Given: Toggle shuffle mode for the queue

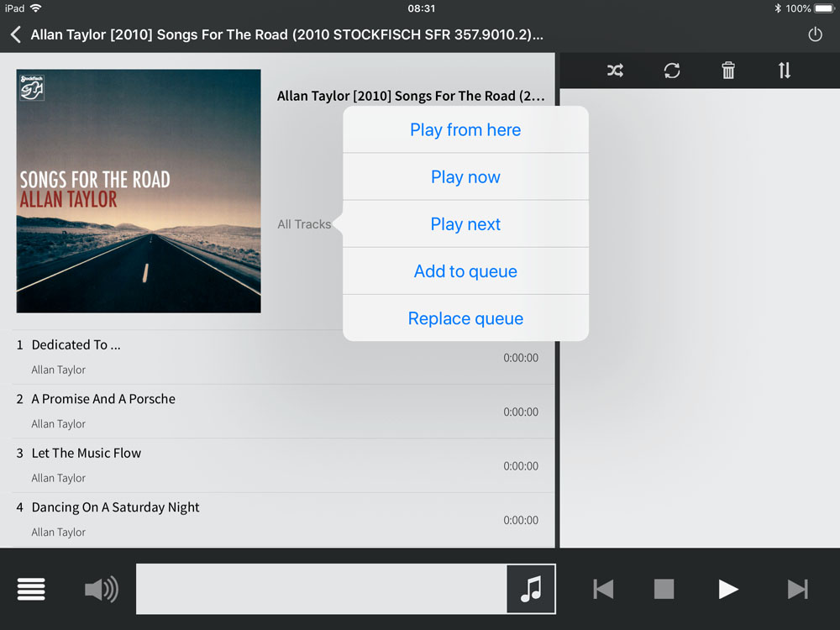Looking at the screenshot, I should 615,71.
